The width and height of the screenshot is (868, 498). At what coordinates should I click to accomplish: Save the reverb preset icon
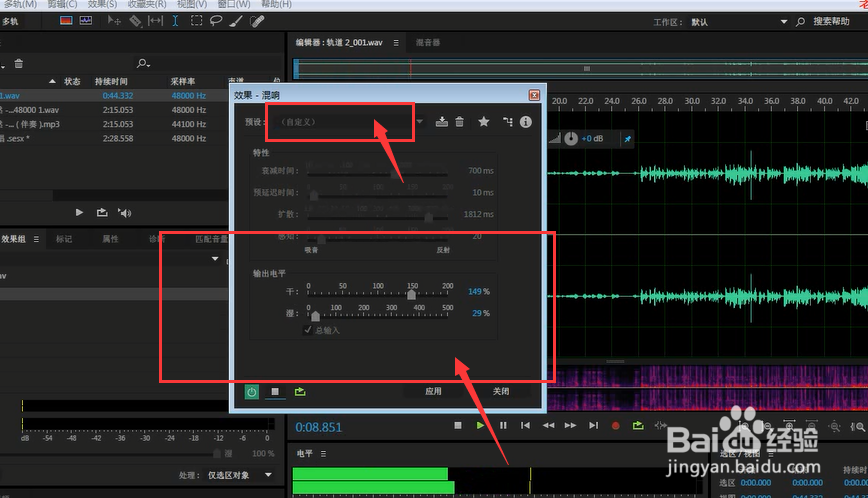[x=441, y=122]
